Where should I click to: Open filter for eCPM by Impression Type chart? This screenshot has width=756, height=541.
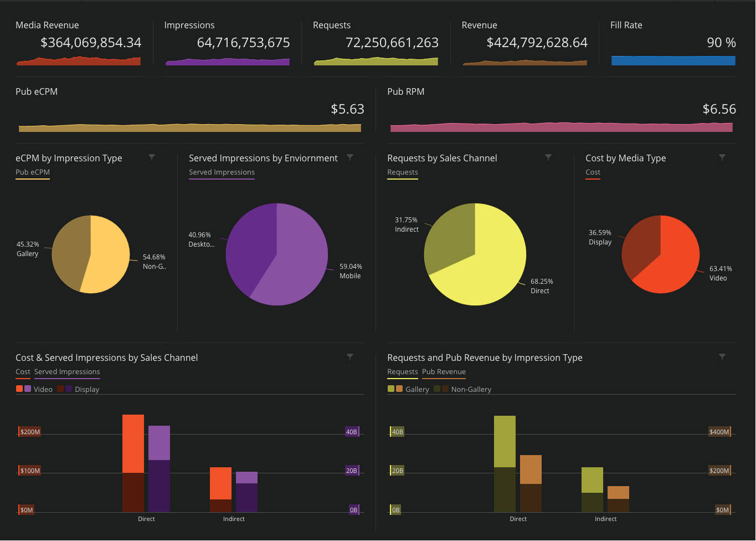(152, 157)
